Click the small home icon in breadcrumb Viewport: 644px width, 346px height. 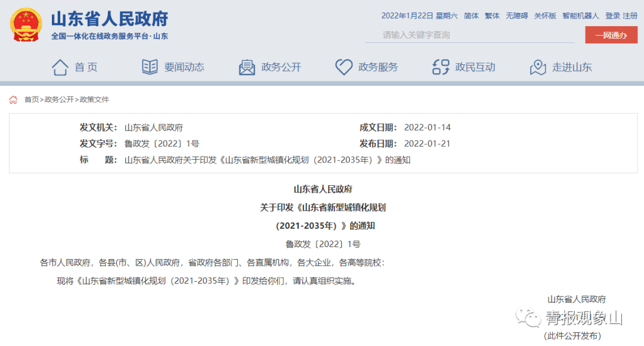coord(13,100)
